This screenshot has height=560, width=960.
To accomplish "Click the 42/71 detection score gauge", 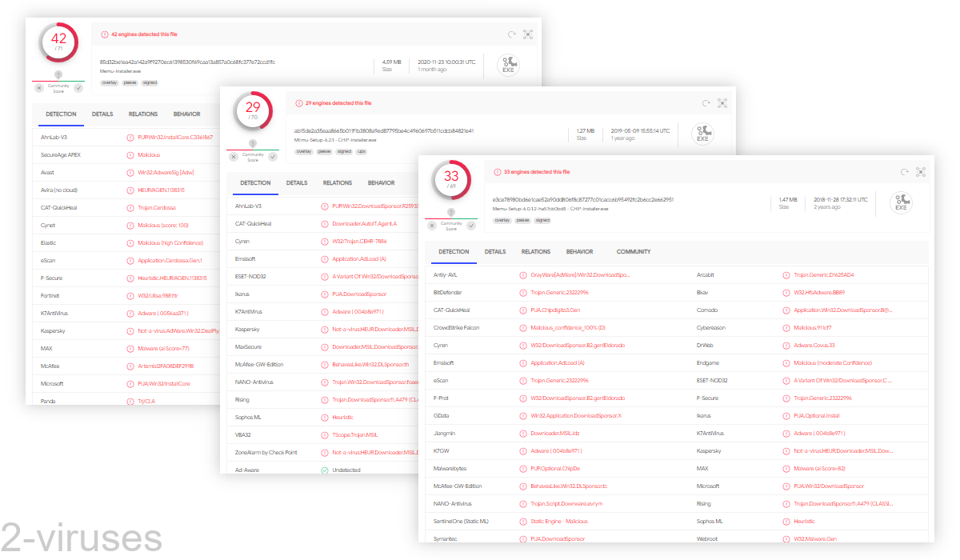I will (58, 42).
